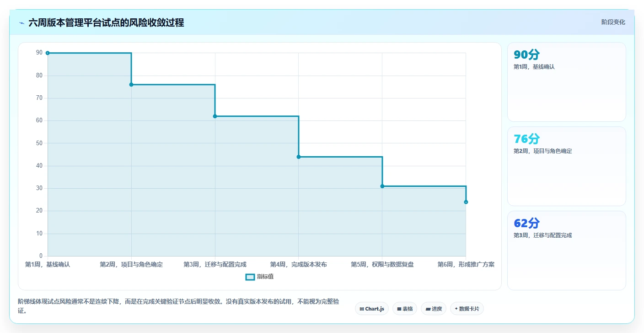The image size is (644, 333).
Task: Select the 表格 tag chip
Action: 405,309
